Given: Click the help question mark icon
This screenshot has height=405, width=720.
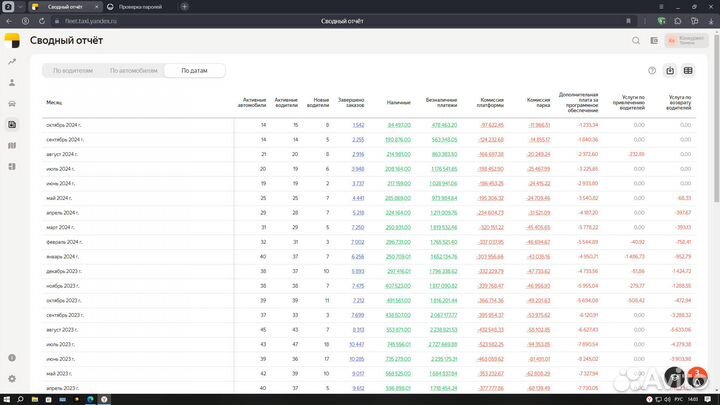Looking at the screenshot, I should pyautogui.click(x=652, y=71).
